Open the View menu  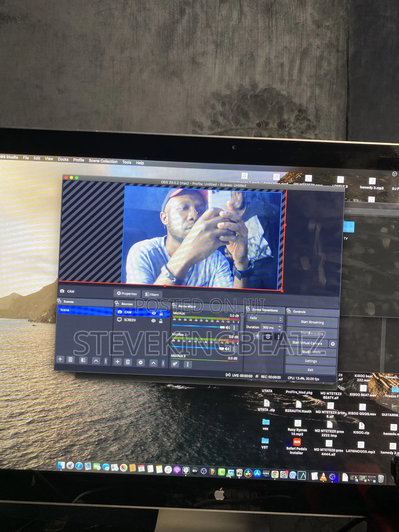pyautogui.click(x=49, y=159)
